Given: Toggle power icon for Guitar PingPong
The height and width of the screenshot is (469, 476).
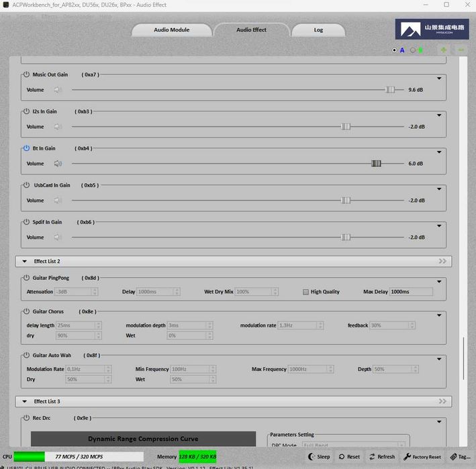Looking at the screenshot, I should 26,278.
